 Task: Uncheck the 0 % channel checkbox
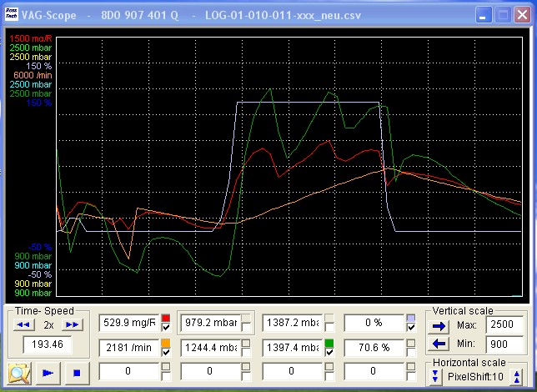coord(411,327)
